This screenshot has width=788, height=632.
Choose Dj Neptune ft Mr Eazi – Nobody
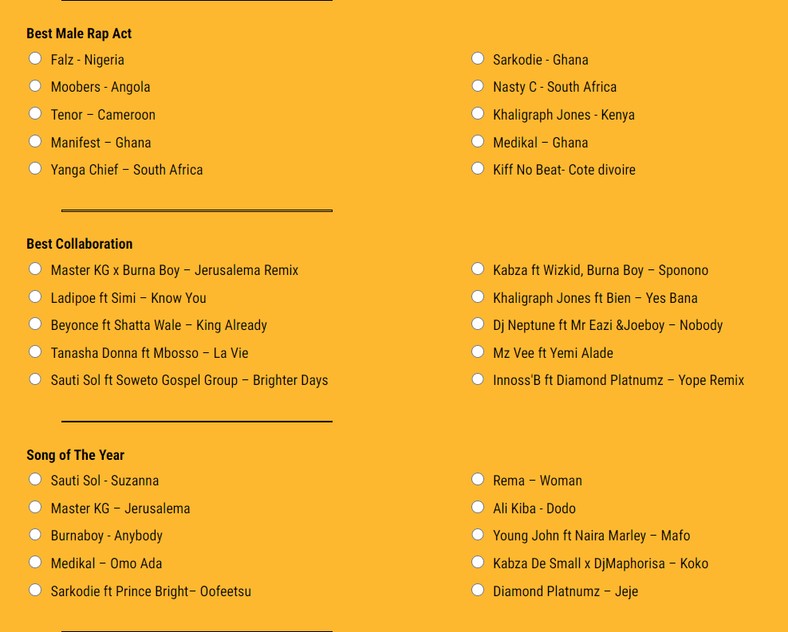[x=477, y=324]
